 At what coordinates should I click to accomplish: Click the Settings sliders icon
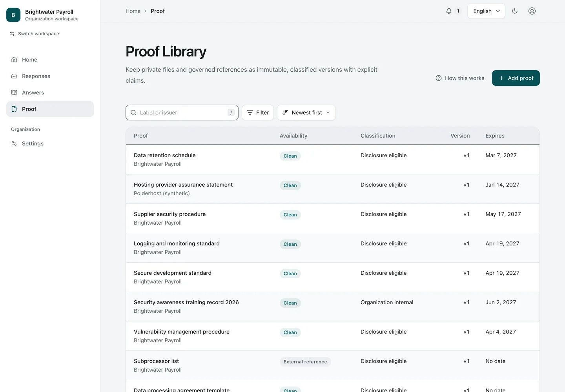14,143
